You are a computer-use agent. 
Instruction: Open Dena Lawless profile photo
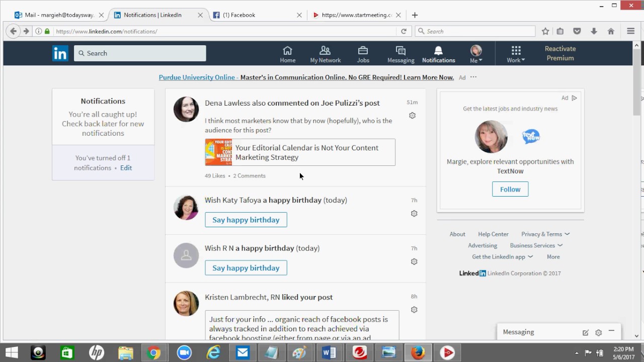click(186, 109)
